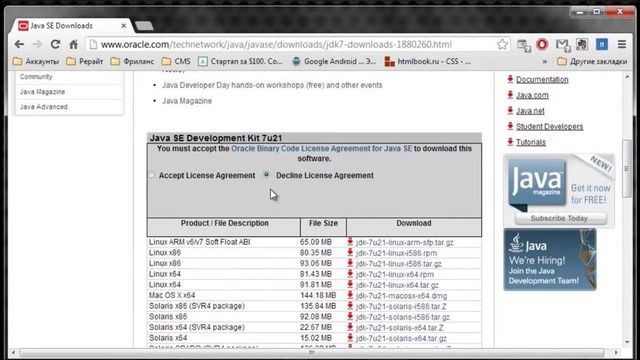Screen dimensions: 640x360
Task: Expand hidden bookmarks with the chevron
Action: 544,61
